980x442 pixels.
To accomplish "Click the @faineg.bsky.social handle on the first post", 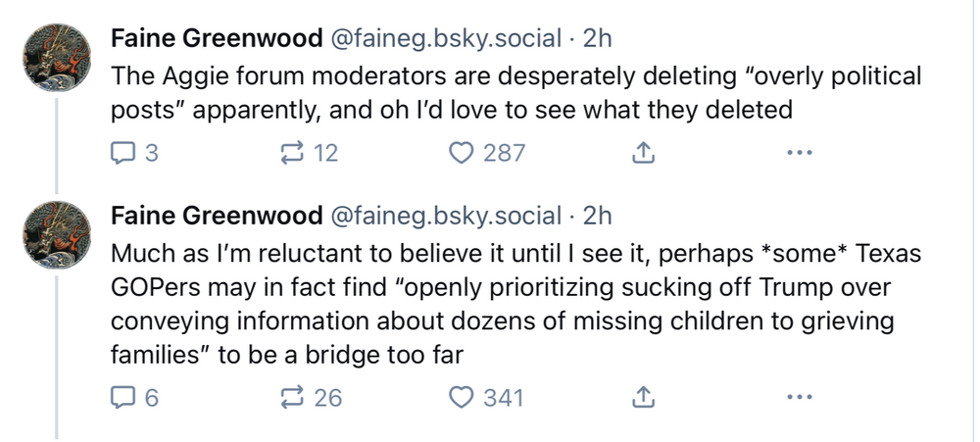I will (x=447, y=39).
